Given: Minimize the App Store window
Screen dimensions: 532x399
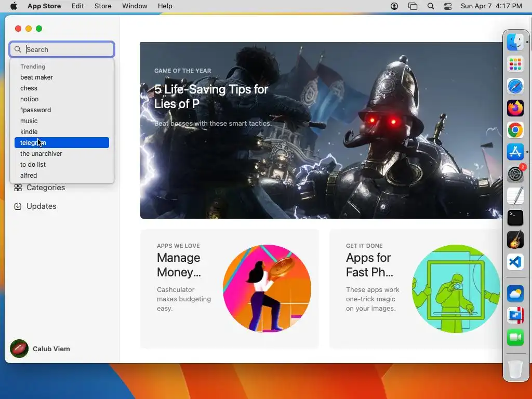Looking at the screenshot, I should coord(29,29).
